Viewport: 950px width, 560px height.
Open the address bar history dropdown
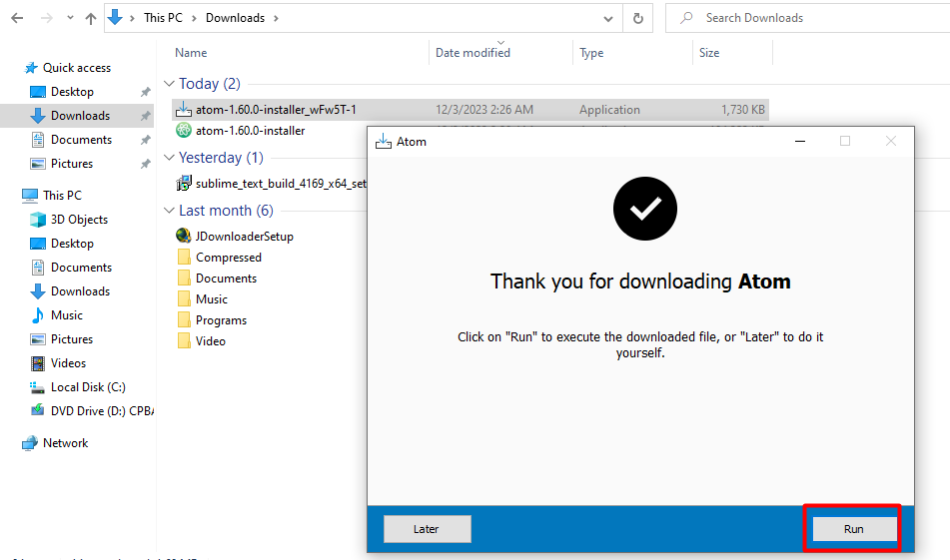tap(608, 19)
